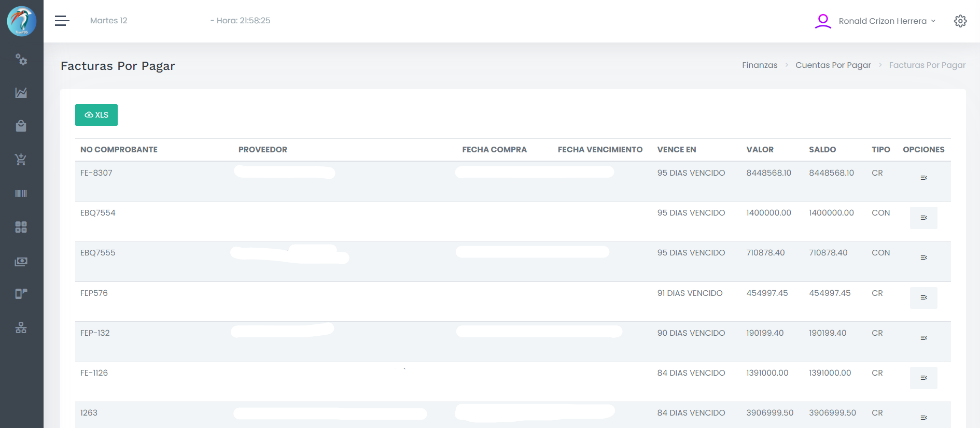Viewport: 980px width, 428px height.
Task: Toggle the hamburger sidebar menu
Action: (x=62, y=21)
